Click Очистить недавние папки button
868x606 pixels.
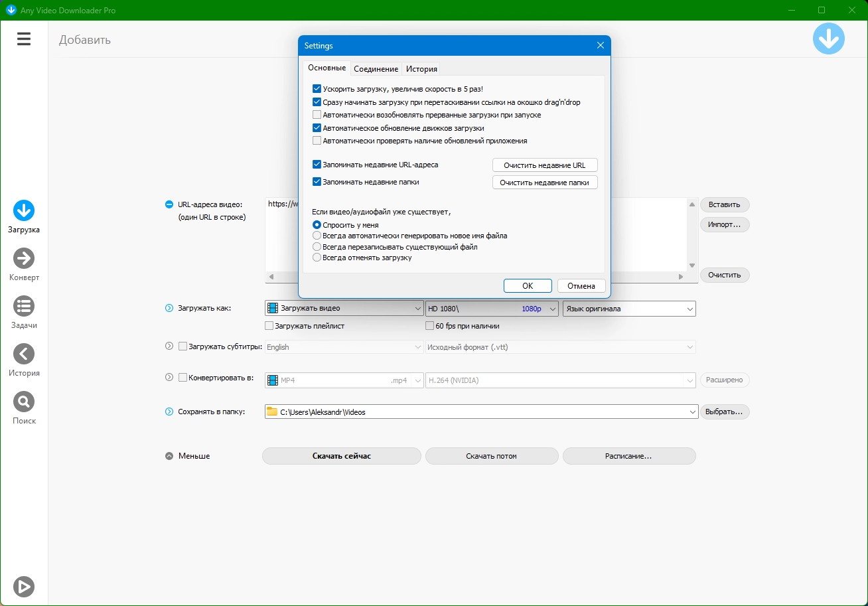pyautogui.click(x=545, y=183)
